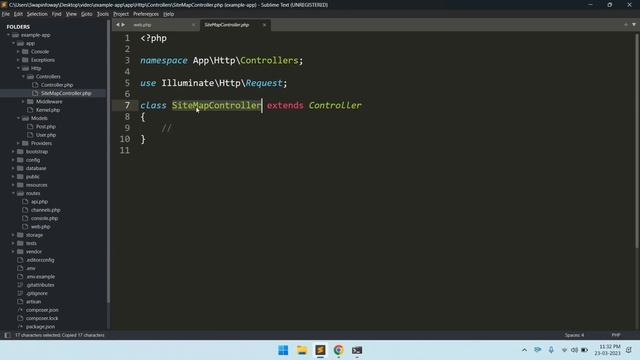The width and height of the screenshot is (640, 360).
Task: Open File Explorer from taskbar
Action: (x=302, y=350)
